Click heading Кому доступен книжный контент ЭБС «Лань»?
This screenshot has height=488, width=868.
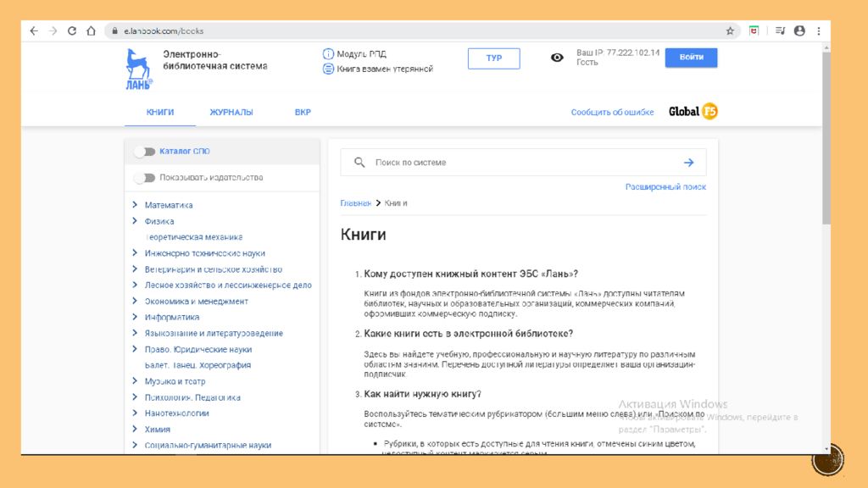[470, 274]
